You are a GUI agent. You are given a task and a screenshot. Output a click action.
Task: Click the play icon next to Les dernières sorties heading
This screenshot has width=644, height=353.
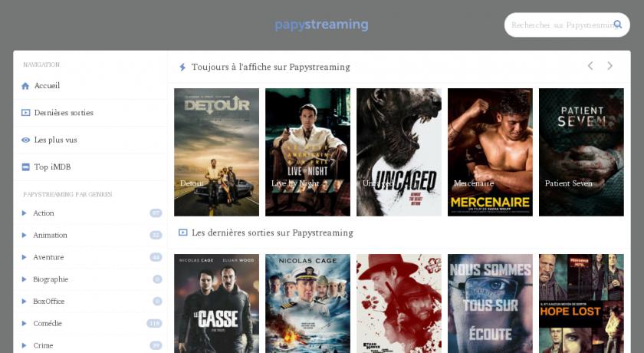182,233
